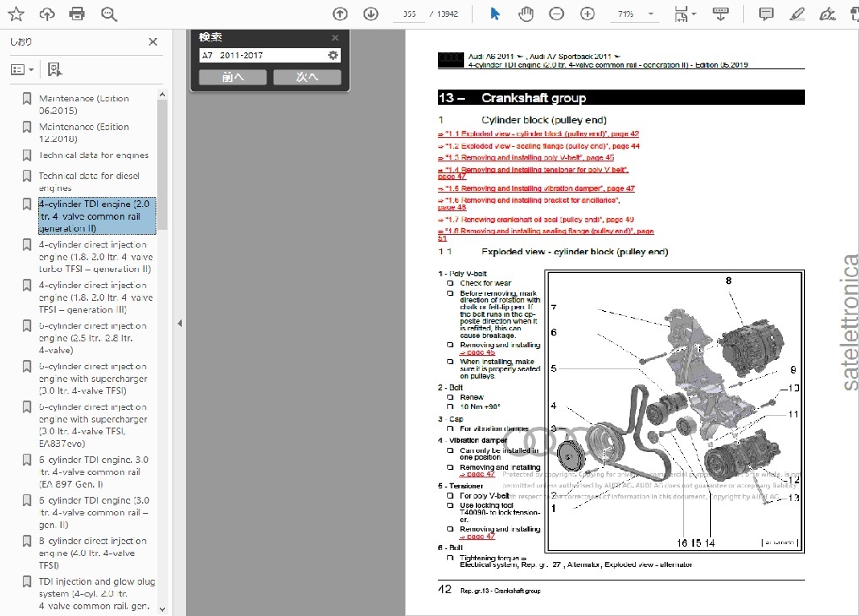Click the text 'Cylinder block (pulley end)' heading

544,120
